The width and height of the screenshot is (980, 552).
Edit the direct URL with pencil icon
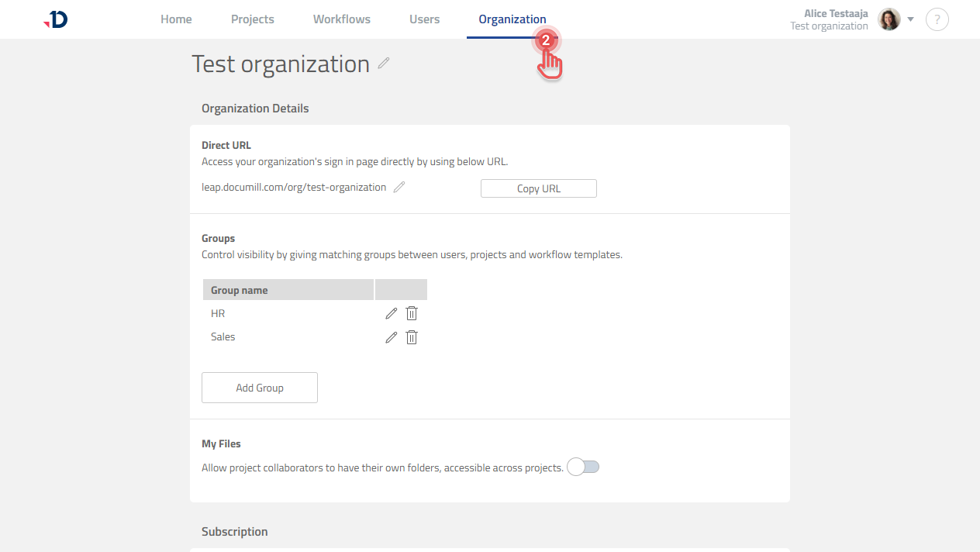click(399, 186)
